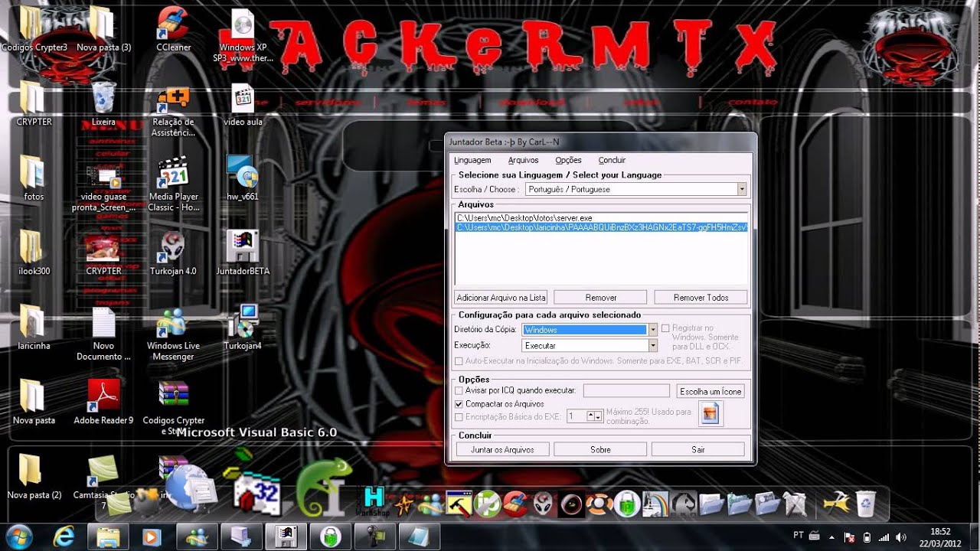This screenshot has width=980, height=551.
Task: Expand the Diretório da Cópia dropdown
Action: point(652,330)
